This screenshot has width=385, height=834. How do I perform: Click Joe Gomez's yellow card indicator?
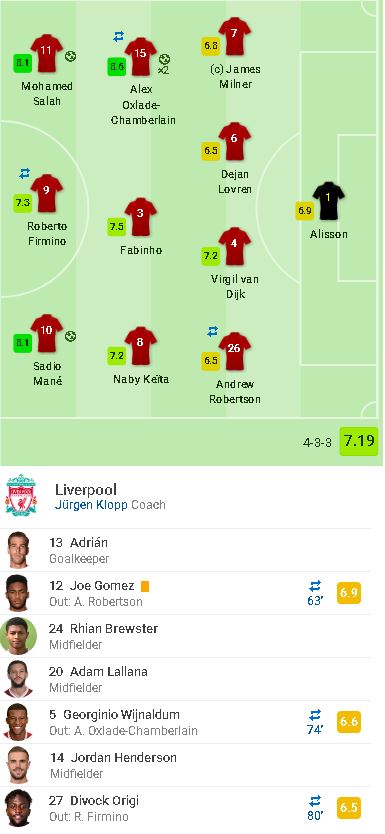145,586
